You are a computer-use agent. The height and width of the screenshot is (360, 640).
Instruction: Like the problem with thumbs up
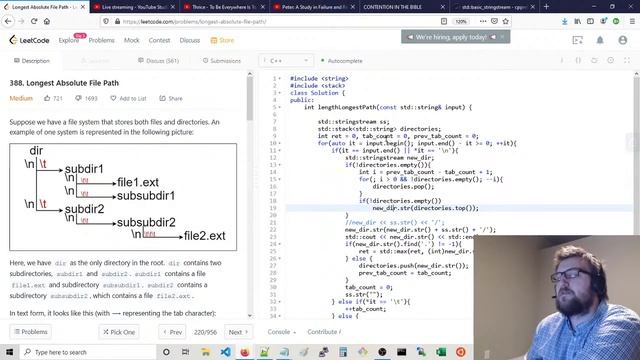(x=47, y=98)
